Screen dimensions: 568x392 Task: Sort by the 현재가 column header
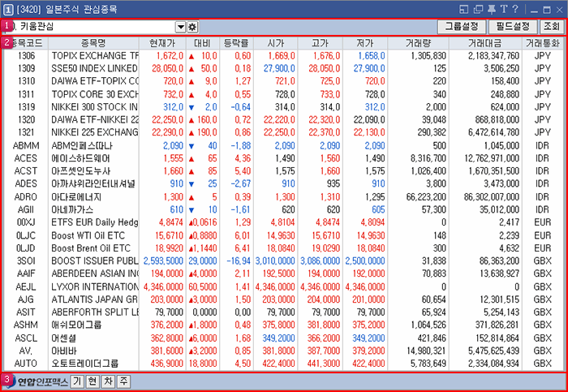(162, 43)
